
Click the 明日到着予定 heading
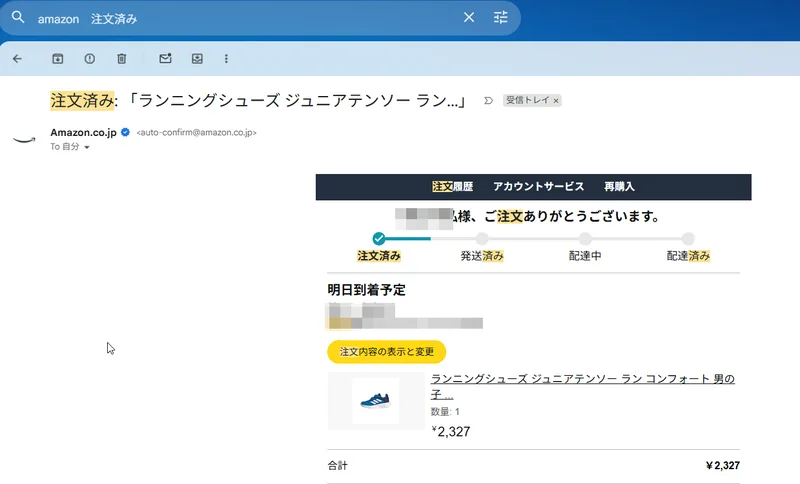366,290
